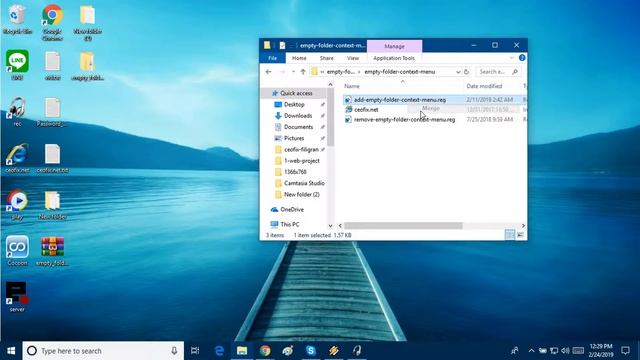640x360 pixels.
Task: Switch to the View ribbon tab
Action: tap(353, 58)
